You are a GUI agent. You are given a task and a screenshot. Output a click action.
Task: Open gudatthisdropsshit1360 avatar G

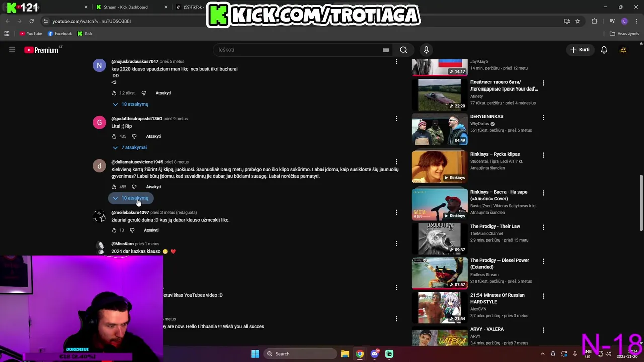point(99,122)
